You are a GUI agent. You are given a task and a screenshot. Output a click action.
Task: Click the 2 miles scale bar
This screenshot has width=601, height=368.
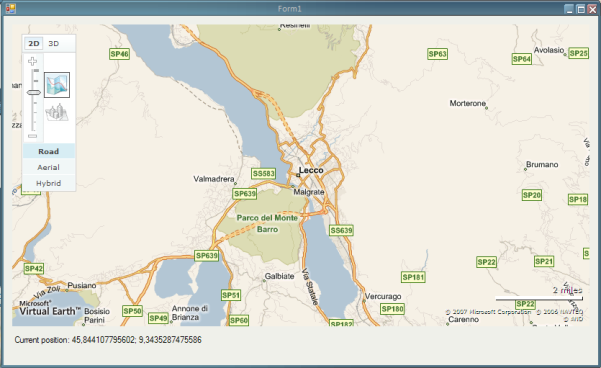click(539, 298)
